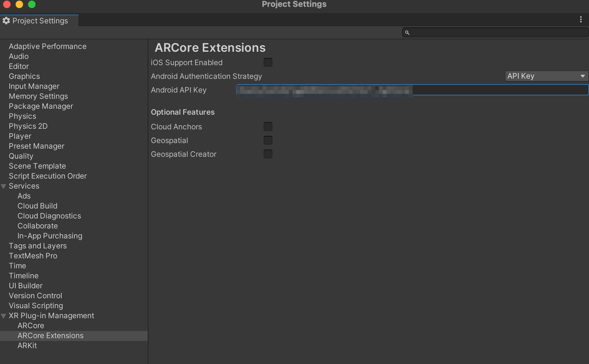
Task: Open the ARKit settings page
Action: pyautogui.click(x=27, y=345)
